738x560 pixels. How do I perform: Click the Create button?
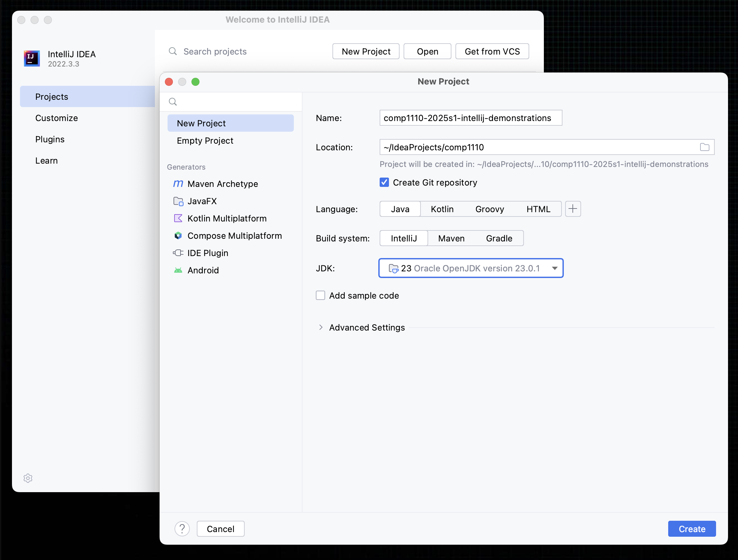point(691,529)
